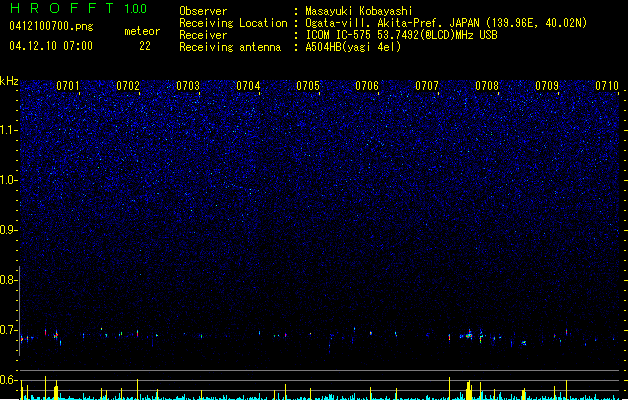Viewport: 629px width, 400px height.
Task: Click the date stamp 04.12.10 07:00
Action: click(x=51, y=46)
